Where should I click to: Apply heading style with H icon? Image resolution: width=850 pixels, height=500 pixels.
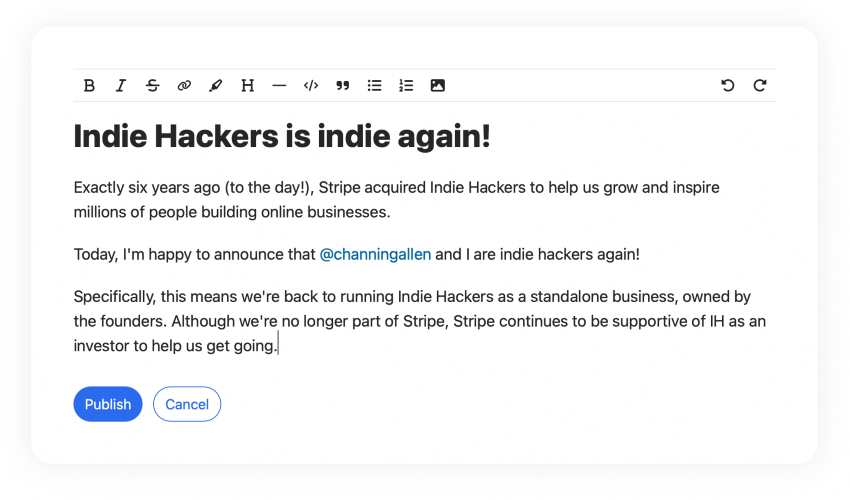point(247,86)
